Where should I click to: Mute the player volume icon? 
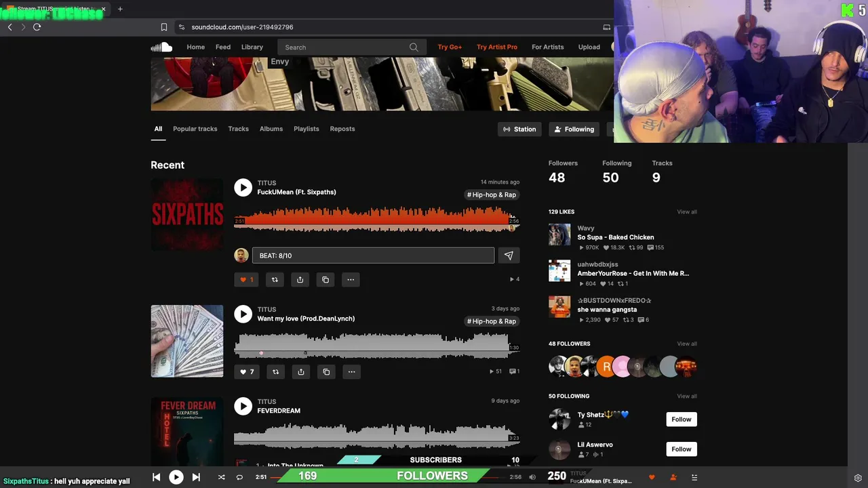click(532, 477)
